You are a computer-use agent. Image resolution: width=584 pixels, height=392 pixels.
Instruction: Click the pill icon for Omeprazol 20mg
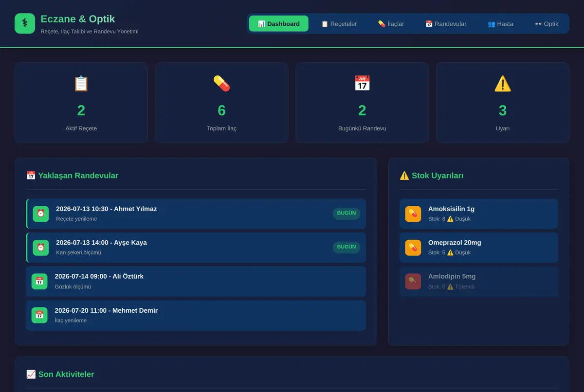(413, 248)
